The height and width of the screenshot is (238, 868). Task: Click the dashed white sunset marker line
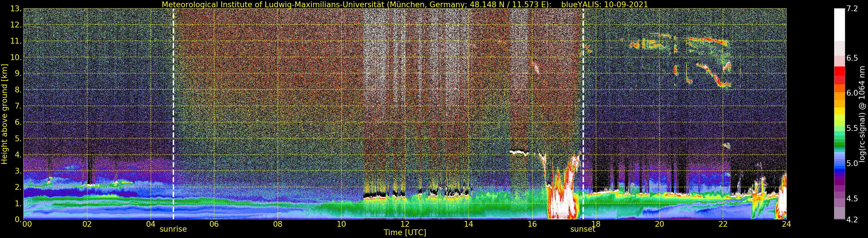[583, 114]
